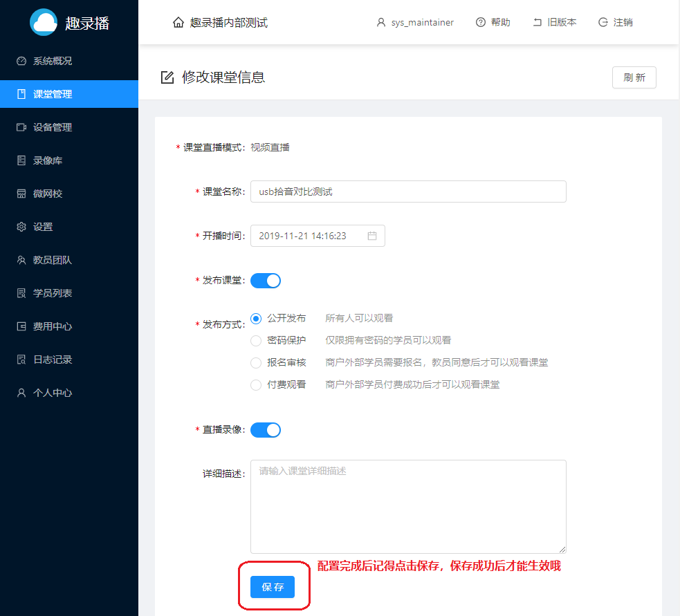Click the 微网校 sidebar icon
The width and height of the screenshot is (680, 616).
coord(21,194)
